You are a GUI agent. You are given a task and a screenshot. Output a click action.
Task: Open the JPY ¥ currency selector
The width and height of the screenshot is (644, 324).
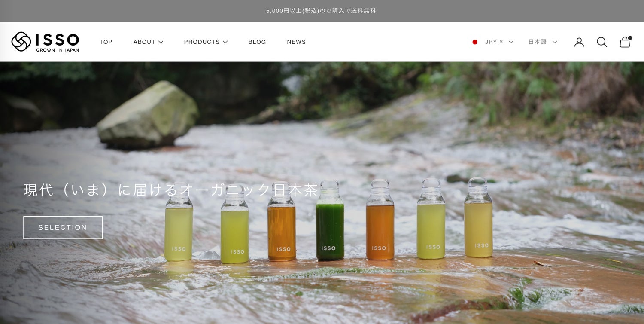[499, 42]
